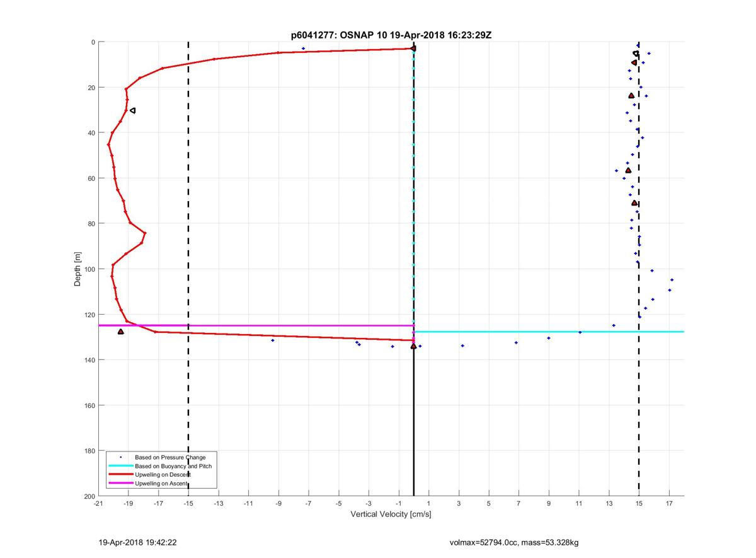Click the timestamp '19-Apr-2018 19:42:22' in the footer

click(137, 542)
